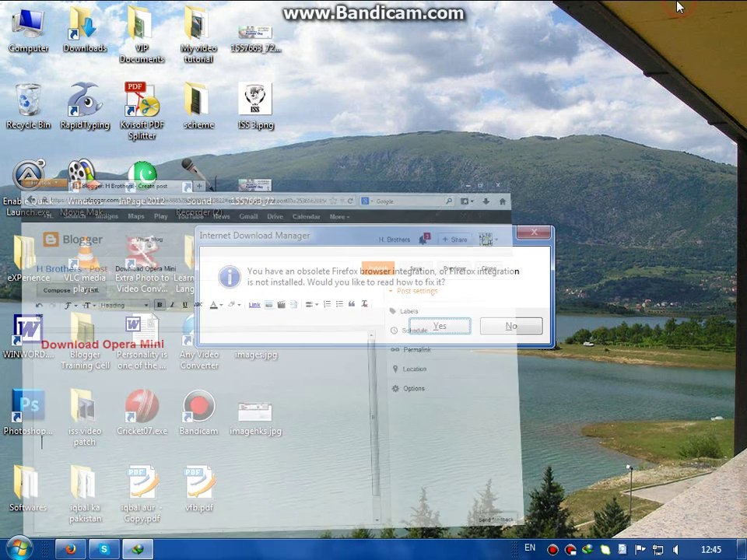Switch to Skype on the taskbar
This screenshot has height=560, width=747.
coord(103,550)
